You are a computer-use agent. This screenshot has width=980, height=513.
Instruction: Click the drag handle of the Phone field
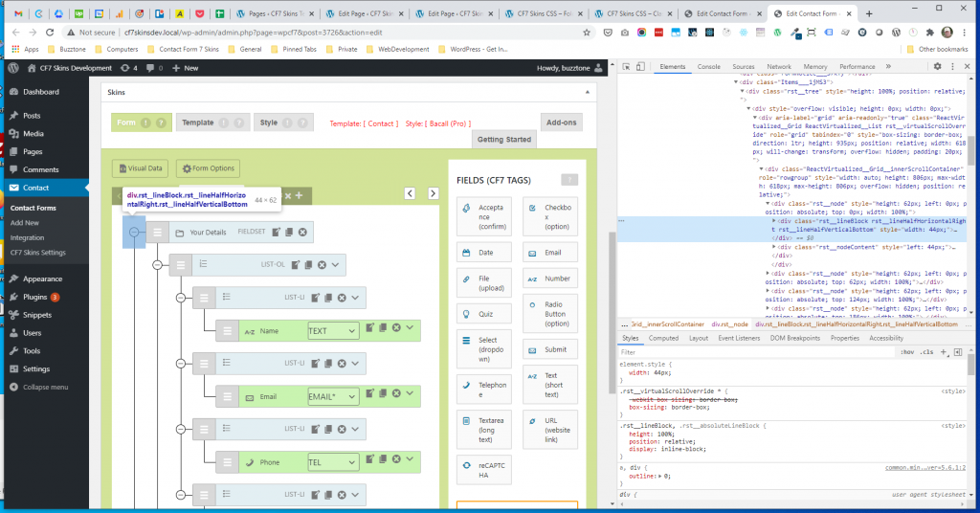click(x=227, y=462)
